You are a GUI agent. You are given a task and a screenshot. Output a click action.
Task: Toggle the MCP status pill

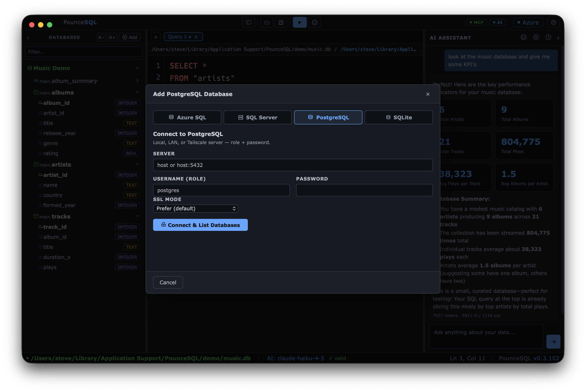pyautogui.click(x=477, y=22)
